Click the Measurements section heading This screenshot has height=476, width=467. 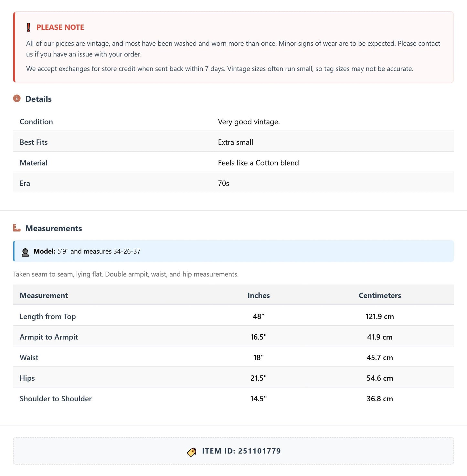click(54, 228)
